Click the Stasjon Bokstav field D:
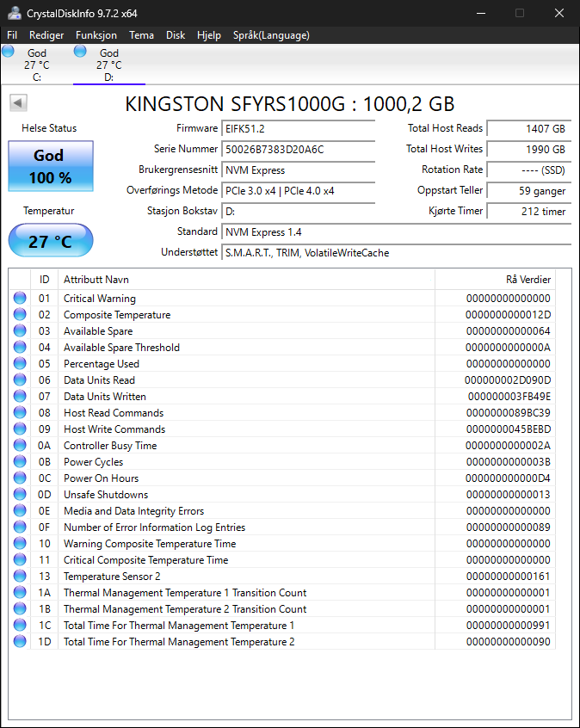Screen dimensions: 580x728 298,211
